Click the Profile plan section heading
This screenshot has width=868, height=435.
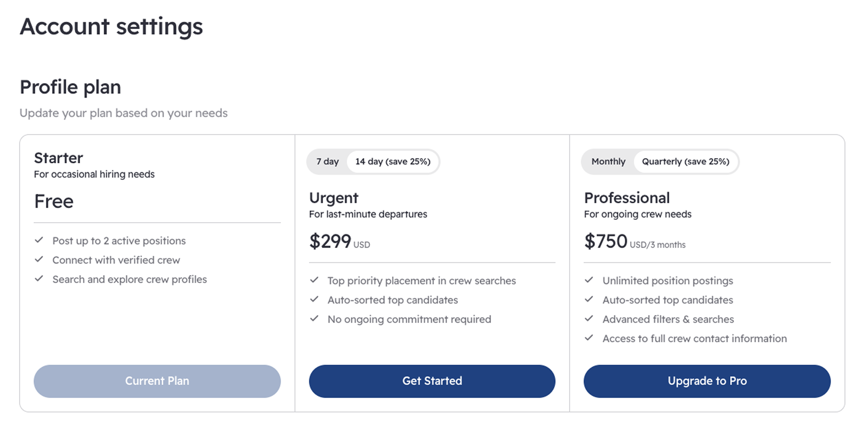[71, 87]
